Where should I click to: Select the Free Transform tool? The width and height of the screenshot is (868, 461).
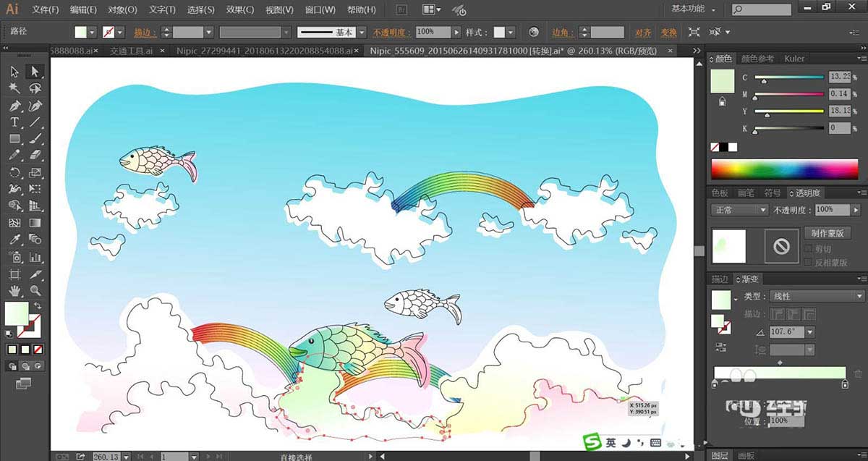(x=34, y=190)
